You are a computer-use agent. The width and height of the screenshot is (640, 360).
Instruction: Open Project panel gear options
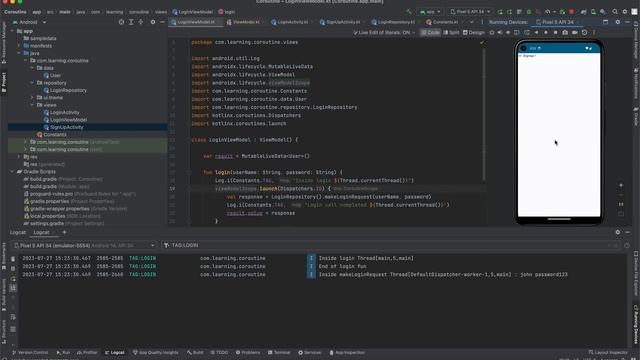153,22
